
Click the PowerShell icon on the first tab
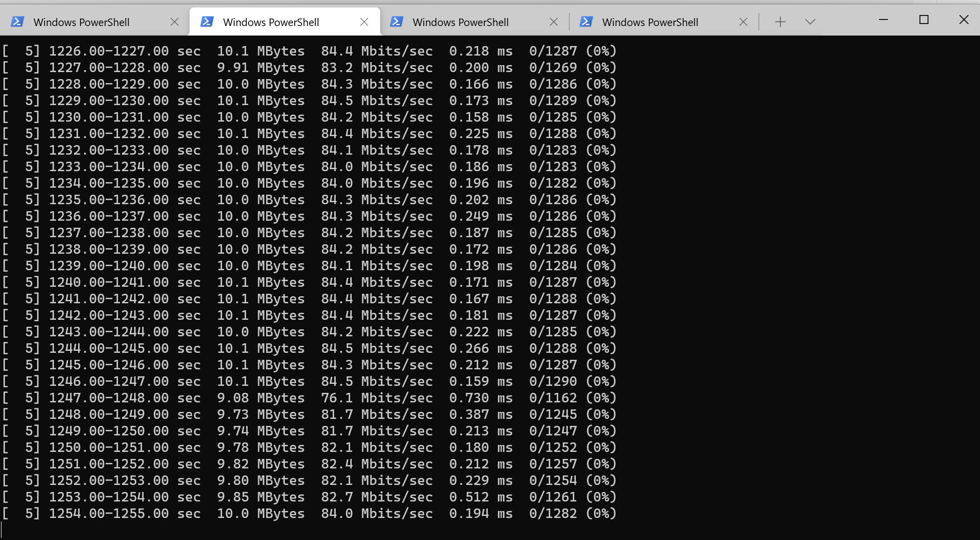click(x=18, y=22)
